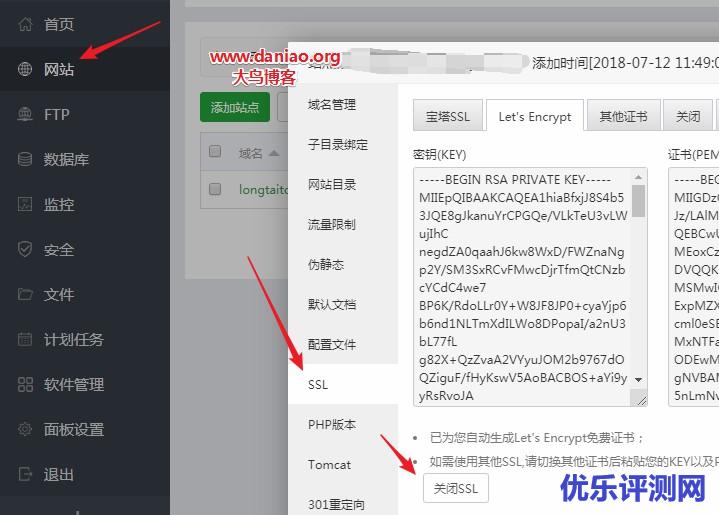
Task: Open 安全 in the sidebar
Action: coord(59,249)
